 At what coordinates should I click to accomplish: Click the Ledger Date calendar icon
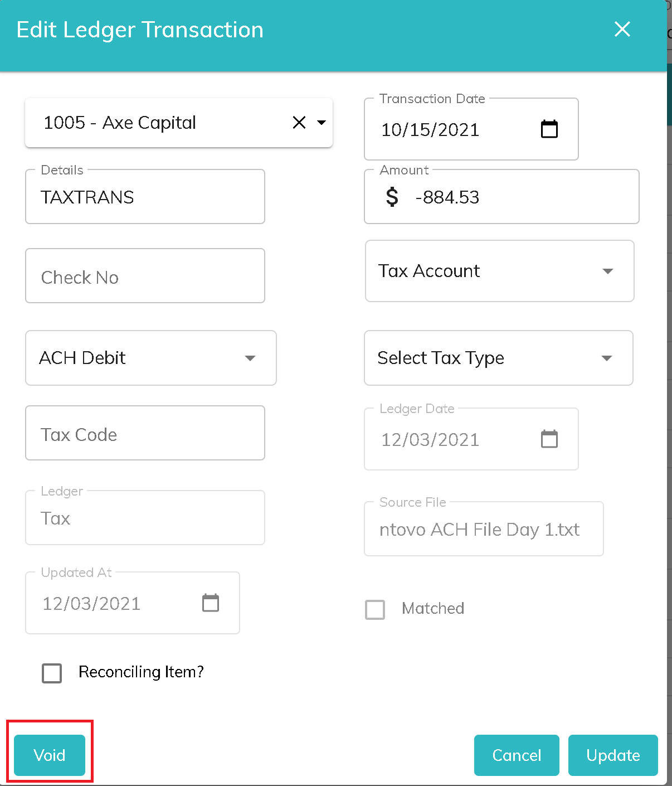[x=549, y=439]
